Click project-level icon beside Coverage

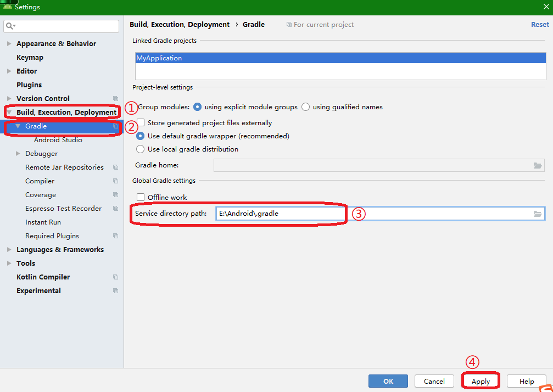click(x=115, y=194)
